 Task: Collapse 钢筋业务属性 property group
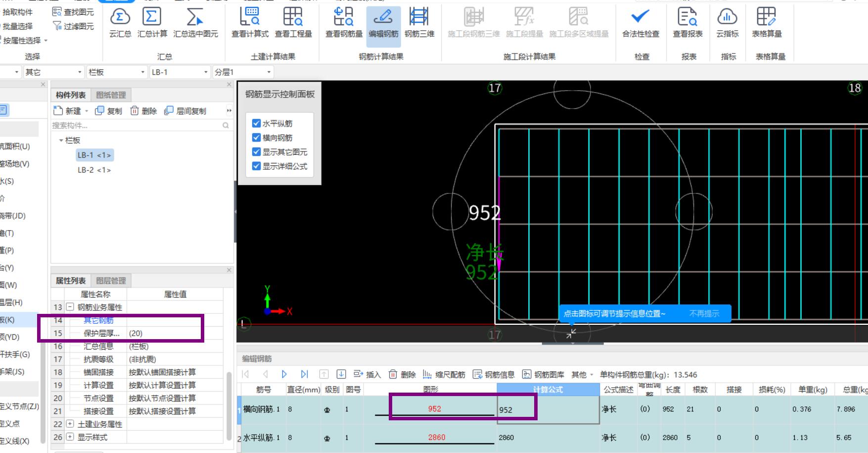(x=70, y=307)
